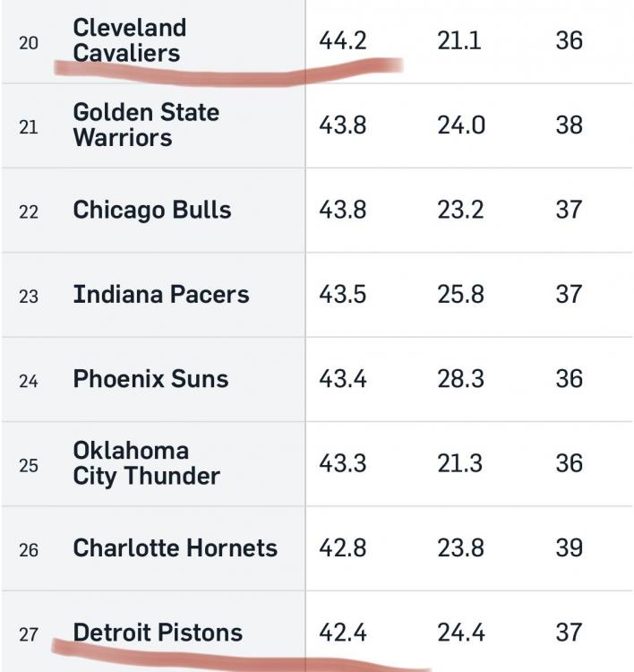Viewport: 634px width, 672px height.
Task: Click the 43.3 value in the Thunder row
Action: point(343,463)
